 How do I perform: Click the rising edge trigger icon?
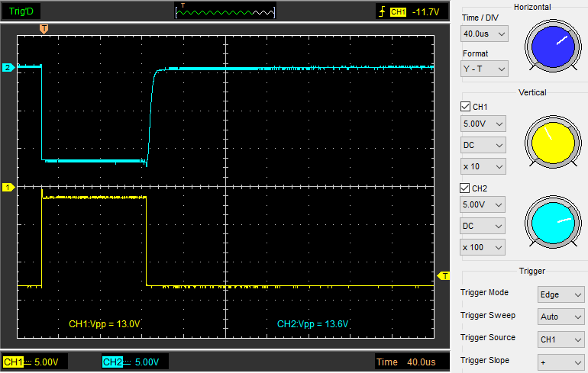382,12
